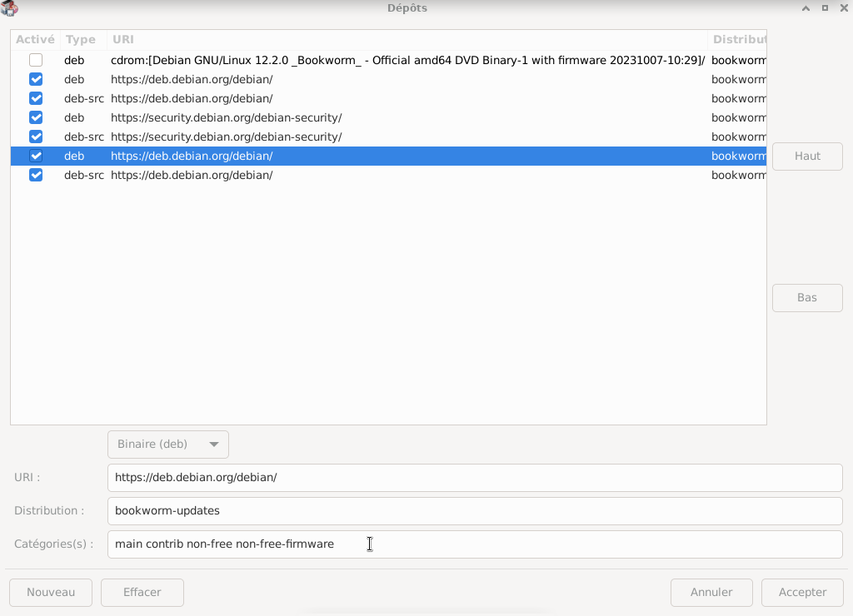Move the selected repository up with Haut
The width and height of the screenshot is (853, 616).
[807, 156]
